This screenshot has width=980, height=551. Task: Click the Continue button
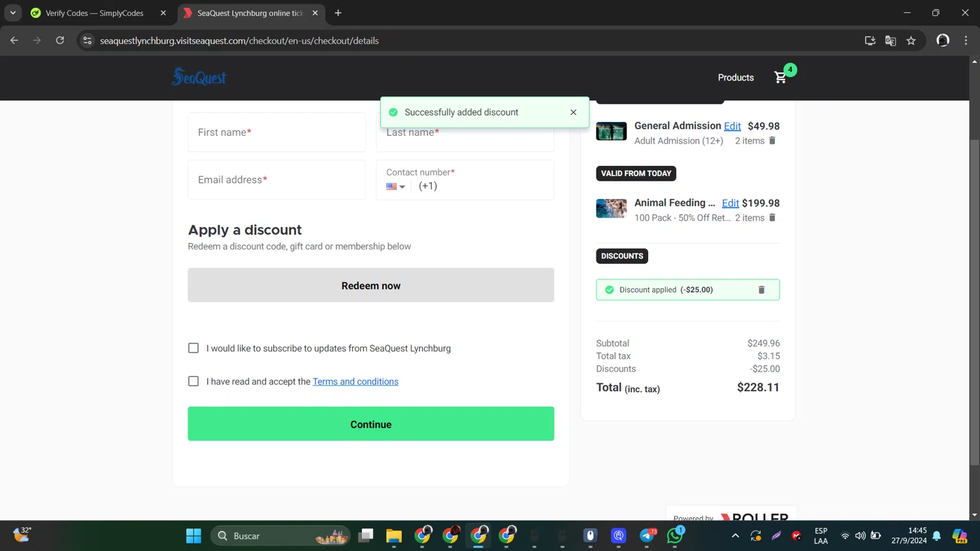(371, 424)
